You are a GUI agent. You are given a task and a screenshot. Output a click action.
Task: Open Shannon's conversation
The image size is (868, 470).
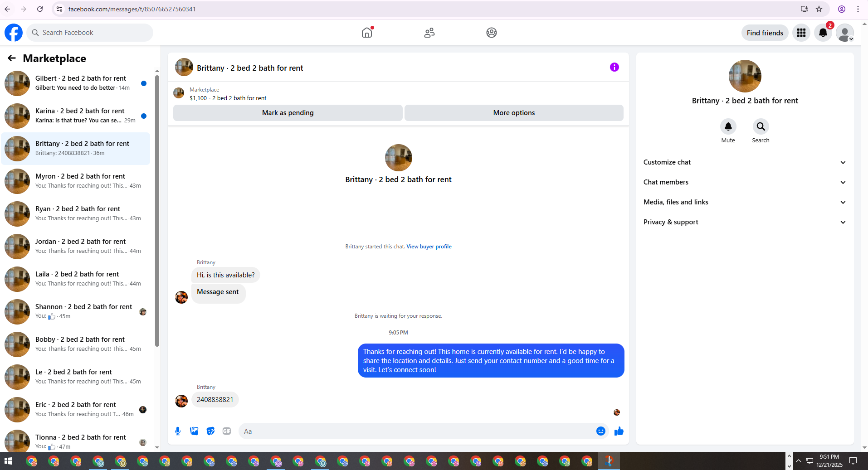pos(76,312)
